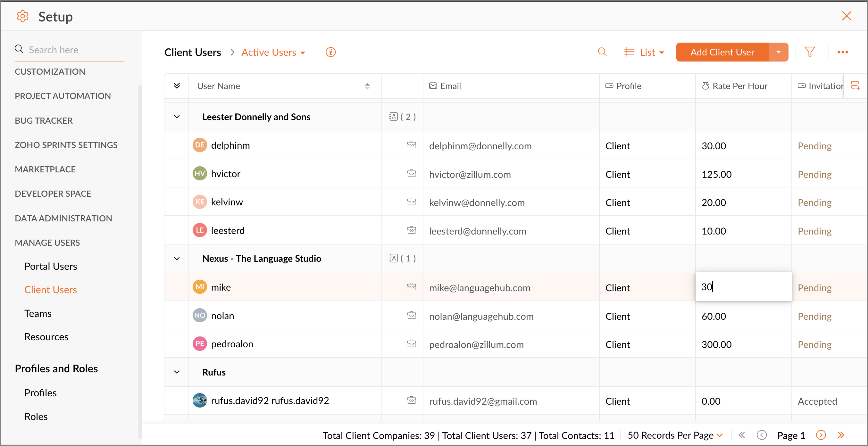The image size is (868, 446).
Task: Sort by the User Name column
Action: coord(367,86)
